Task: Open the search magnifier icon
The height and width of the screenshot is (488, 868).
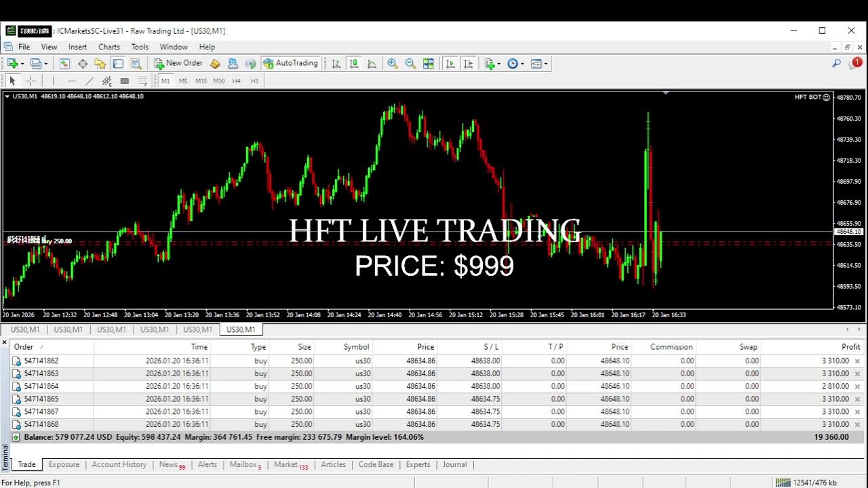Action: point(837,63)
